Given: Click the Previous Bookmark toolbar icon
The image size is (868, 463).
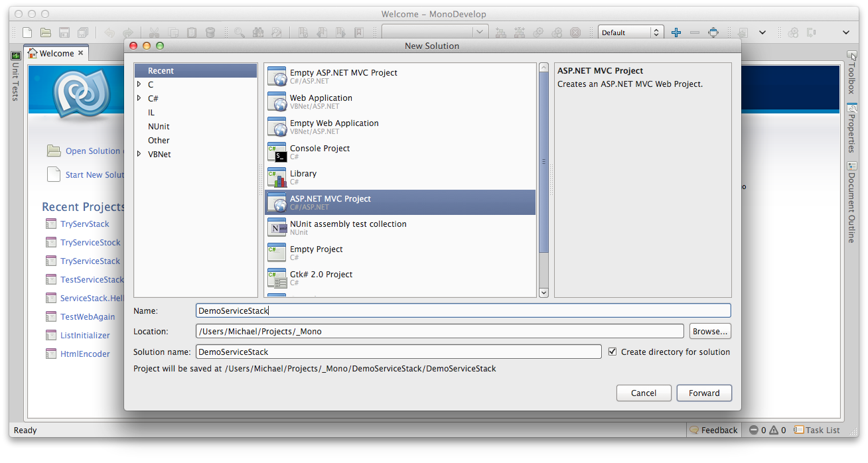Looking at the screenshot, I should [x=321, y=33].
